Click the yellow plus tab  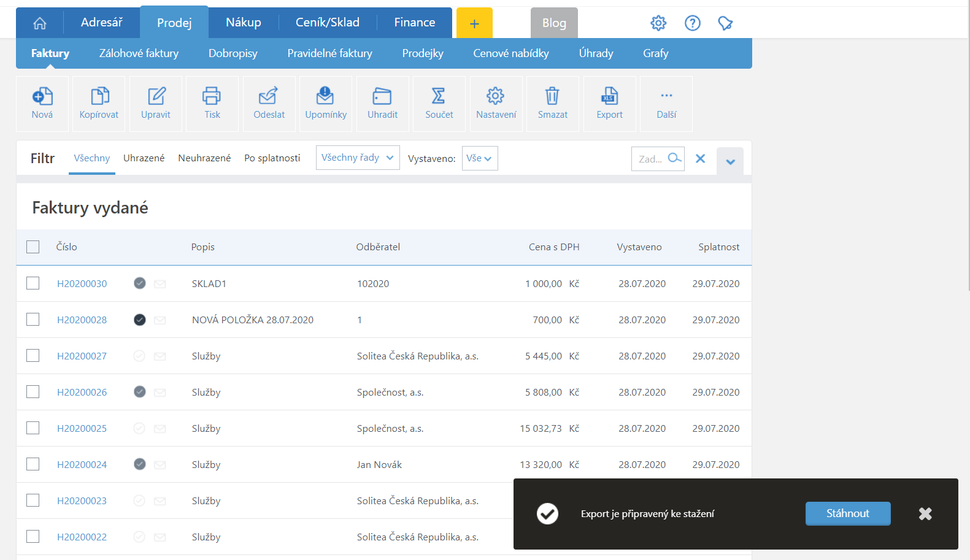474,23
